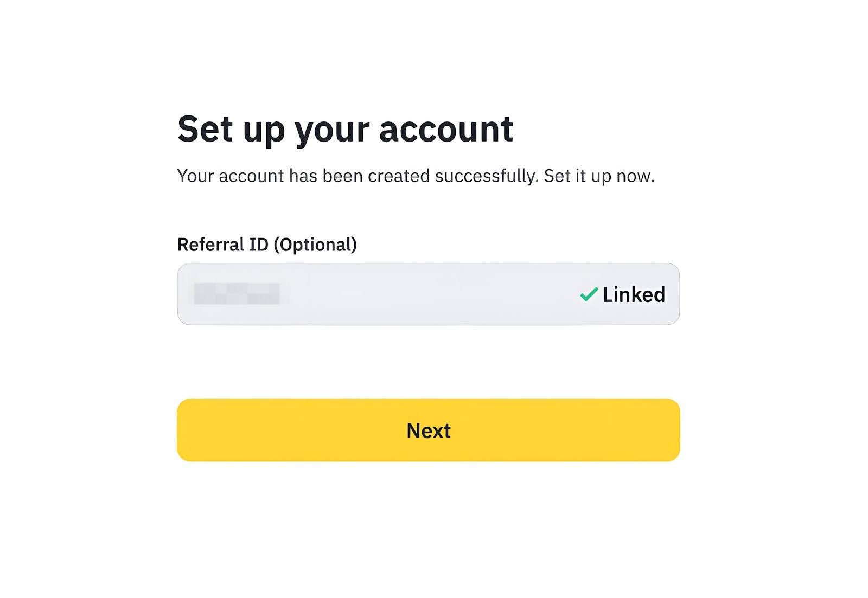Click inside the referral ID text box
Viewport: 868px width, 598px height.
pos(380,294)
